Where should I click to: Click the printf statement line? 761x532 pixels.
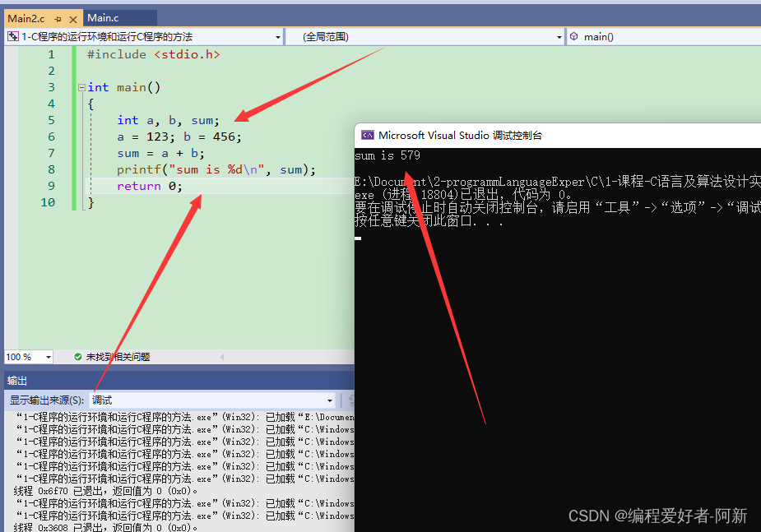[x=216, y=169]
